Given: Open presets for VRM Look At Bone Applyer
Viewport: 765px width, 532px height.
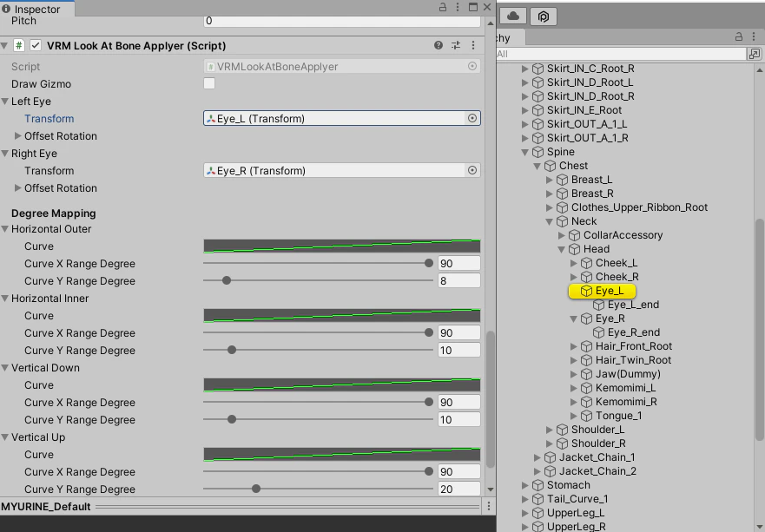Looking at the screenshot, I should (456, 45).
